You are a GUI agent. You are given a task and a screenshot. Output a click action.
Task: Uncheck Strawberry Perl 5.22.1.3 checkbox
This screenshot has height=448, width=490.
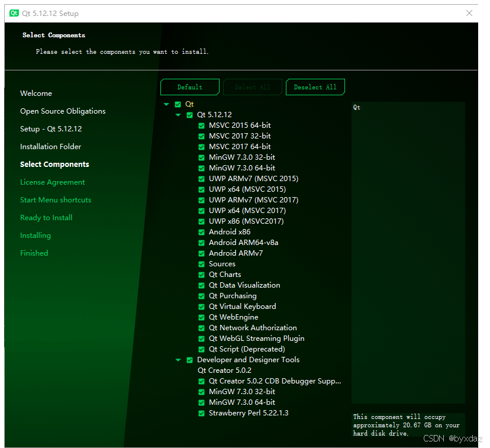tap(202, 413)
